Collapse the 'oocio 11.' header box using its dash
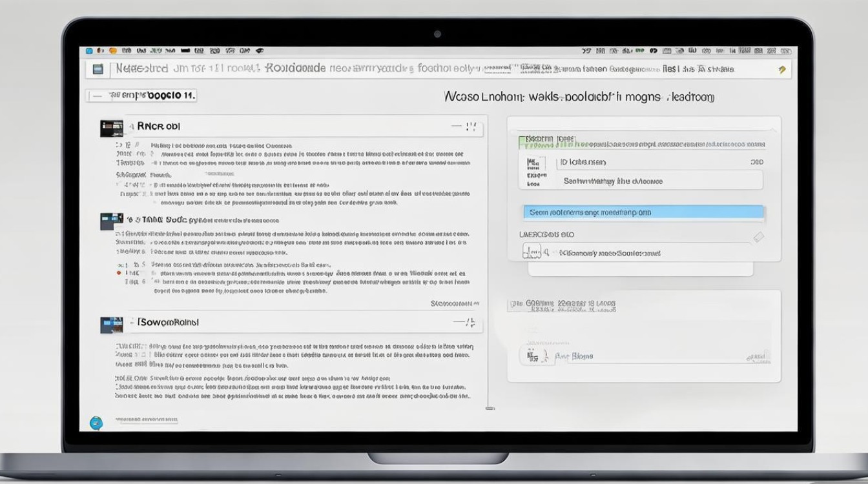Image resolution: width=868 pixels, height=484 pixels. [97, 96]
